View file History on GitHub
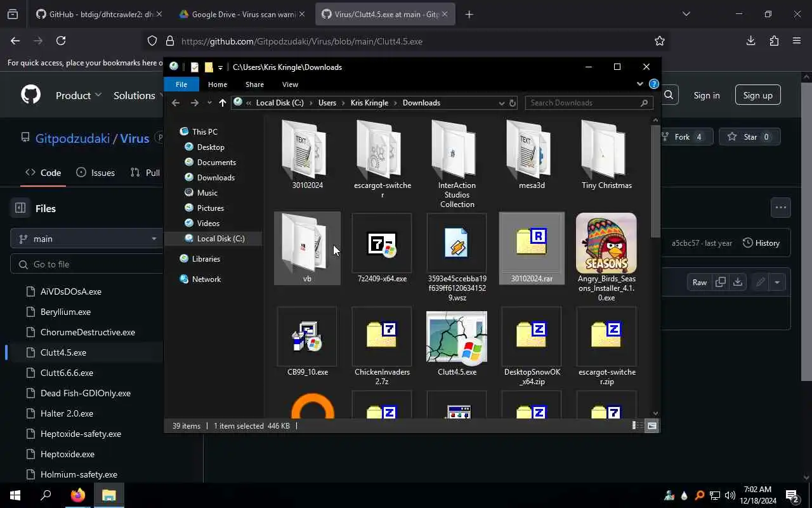Screen dimensions: 812x508 [x=761, y=243]
